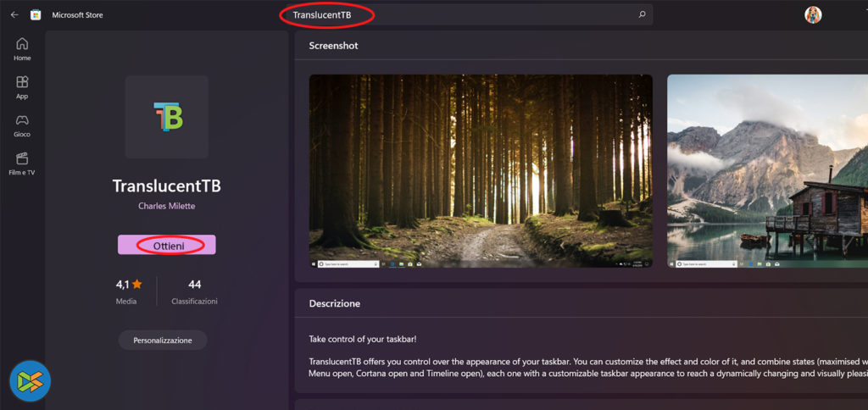Click the TranslucentTB app logo
The image size is (868, 410).
167,117
